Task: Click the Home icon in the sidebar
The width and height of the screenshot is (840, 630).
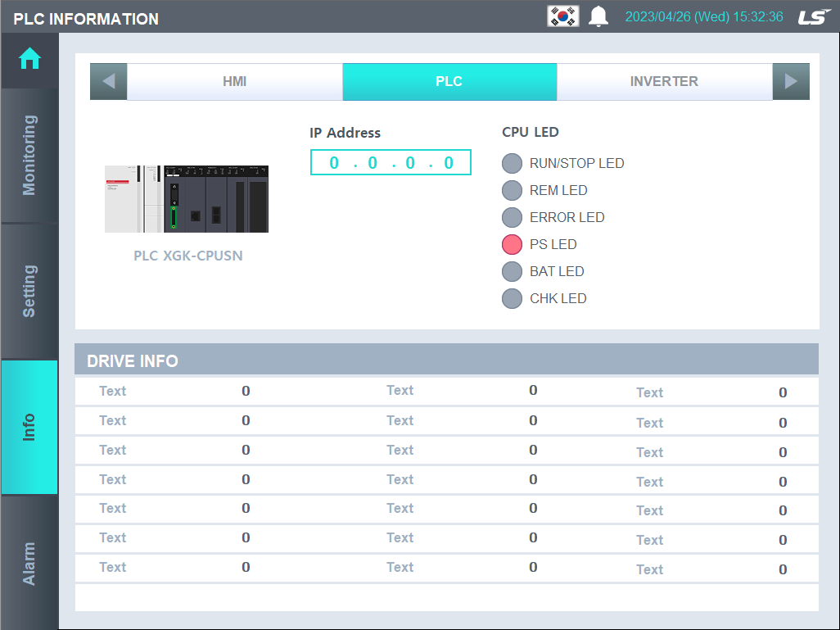Action: coord(29,60)
